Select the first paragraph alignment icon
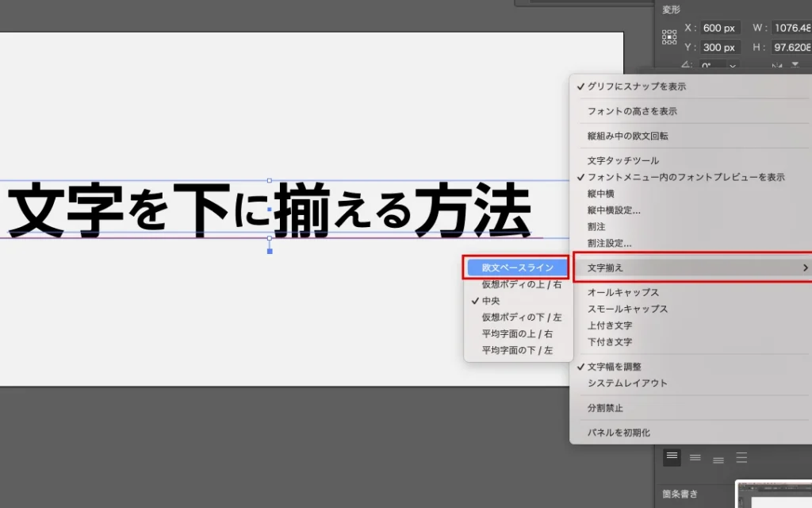Viewport: 812px width, 508px height. pos(672,456)
